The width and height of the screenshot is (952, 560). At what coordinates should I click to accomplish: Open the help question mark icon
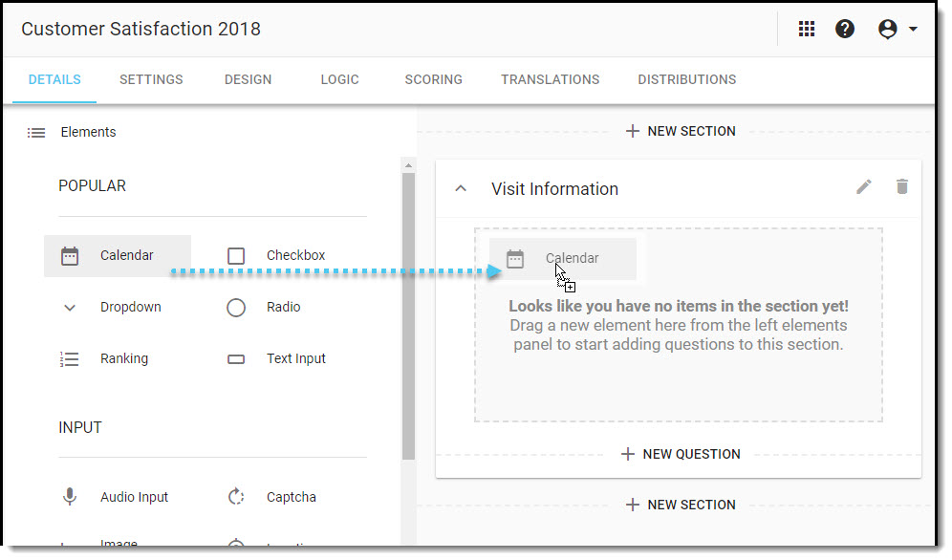point(845,29)
